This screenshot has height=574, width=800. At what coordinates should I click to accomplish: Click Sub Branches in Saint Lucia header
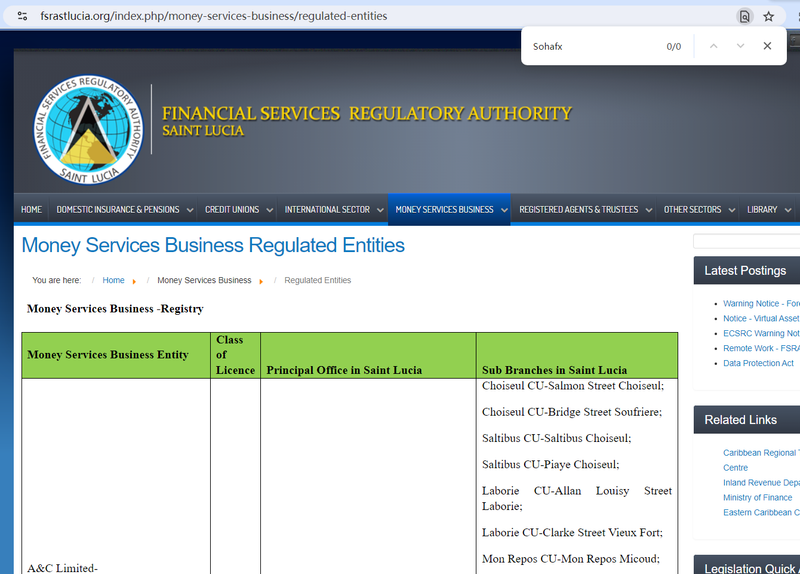coord(577,355)
